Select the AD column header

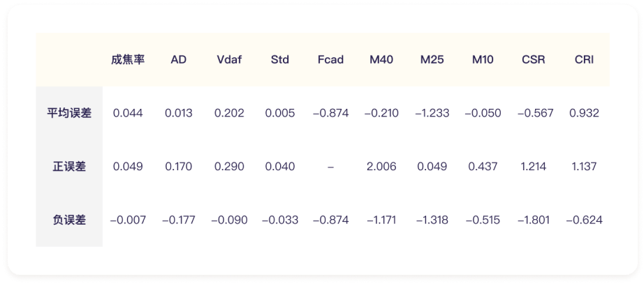178,60
